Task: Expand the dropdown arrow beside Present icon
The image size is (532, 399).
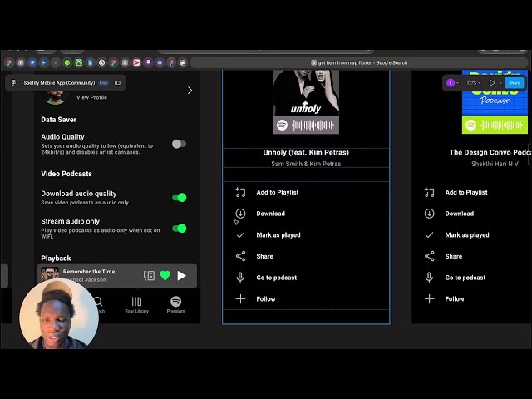Action: (x=500, y=83)
